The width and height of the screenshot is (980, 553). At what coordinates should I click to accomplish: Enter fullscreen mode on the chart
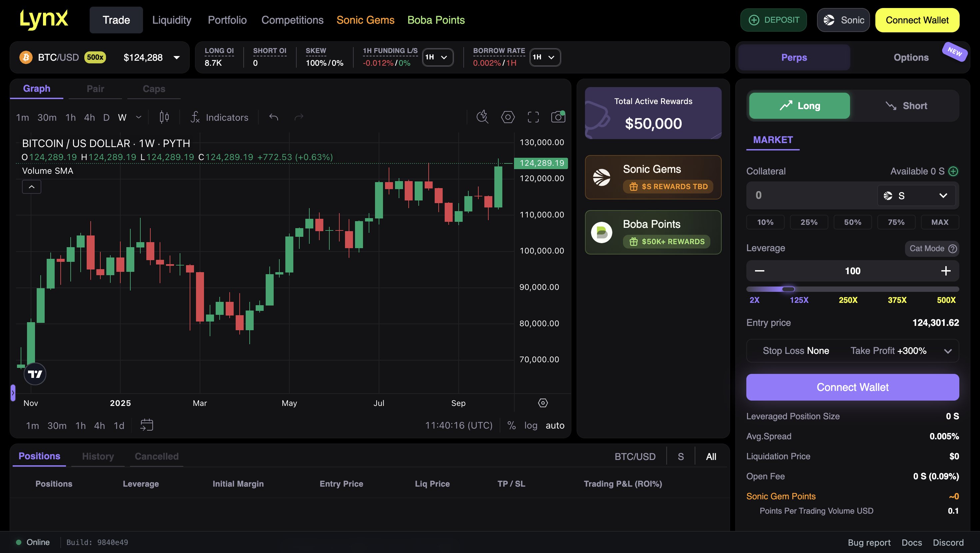(x=533, y=117)
